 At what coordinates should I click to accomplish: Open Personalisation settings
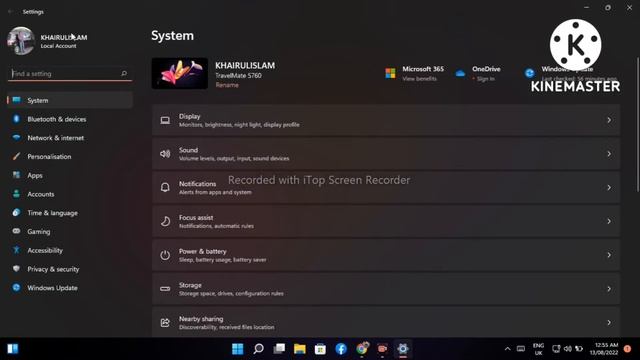coord(70,157)
